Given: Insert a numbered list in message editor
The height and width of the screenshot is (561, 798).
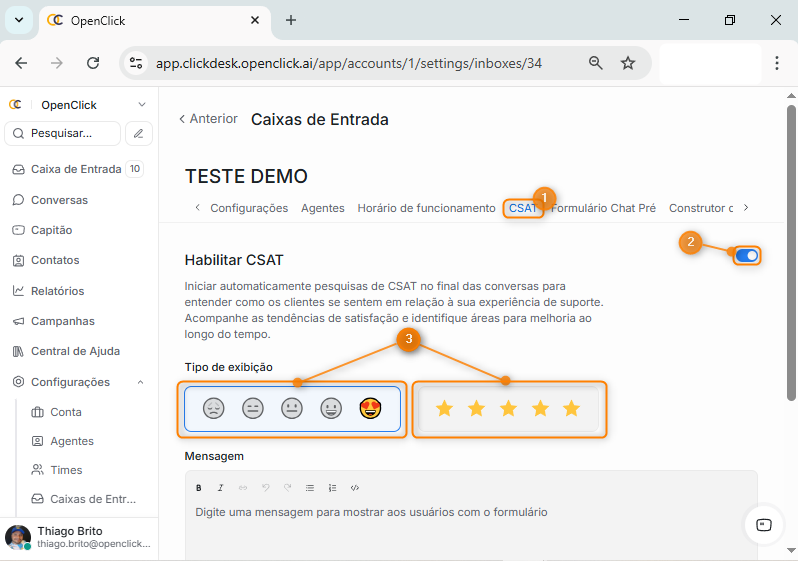Looking at the screenshot, I should [333, 488].
